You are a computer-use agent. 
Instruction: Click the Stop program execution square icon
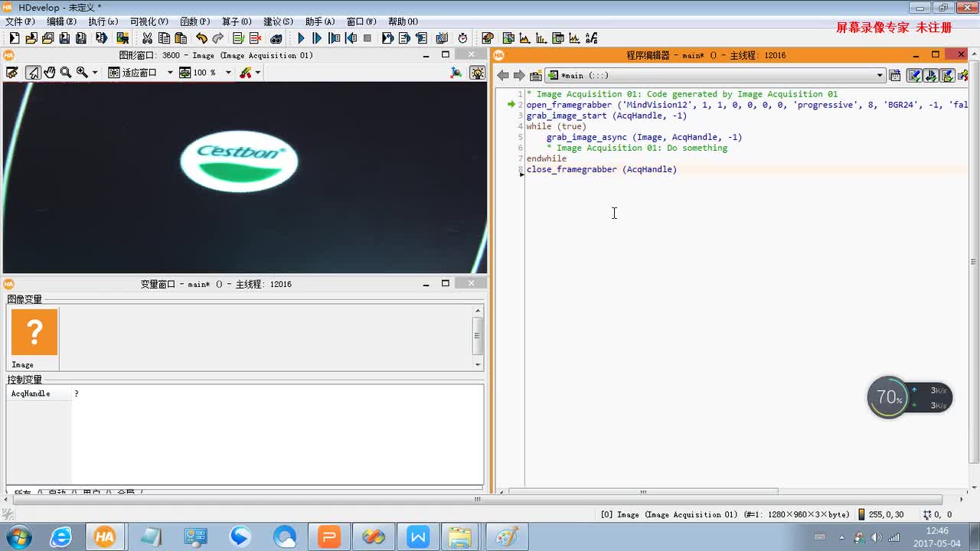click(367, 38)
